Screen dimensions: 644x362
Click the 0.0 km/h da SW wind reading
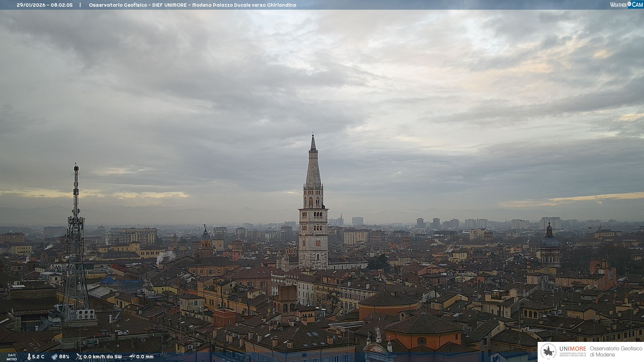coord(102,357)
